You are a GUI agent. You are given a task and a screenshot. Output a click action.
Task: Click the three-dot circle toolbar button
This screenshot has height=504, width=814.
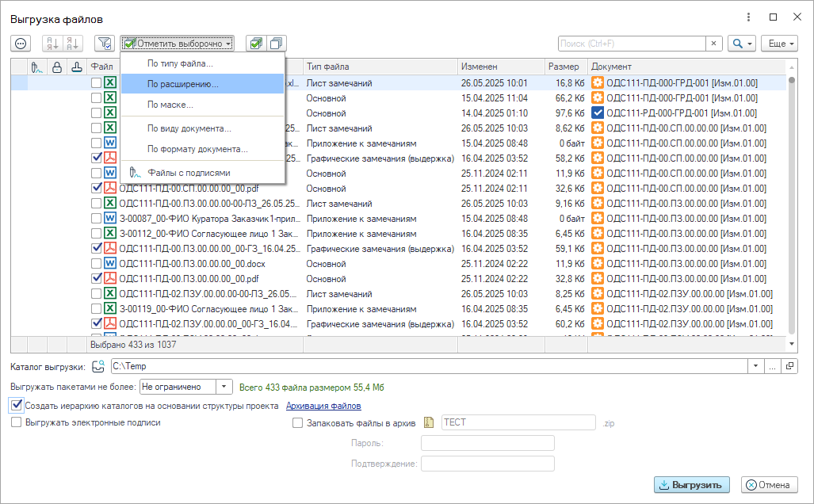21,44
